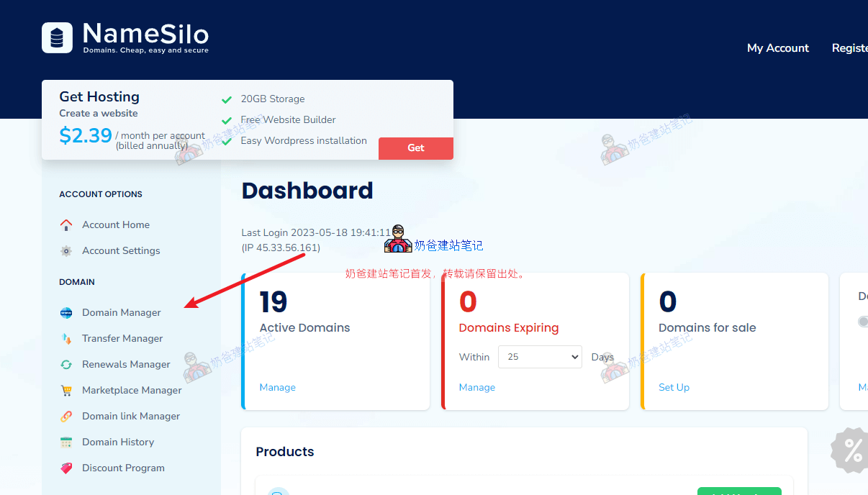Click the Domain link Manager chain icon
The height and width of the screenshot is (495, 868).
pyautogui.click(x=66, y=417)
